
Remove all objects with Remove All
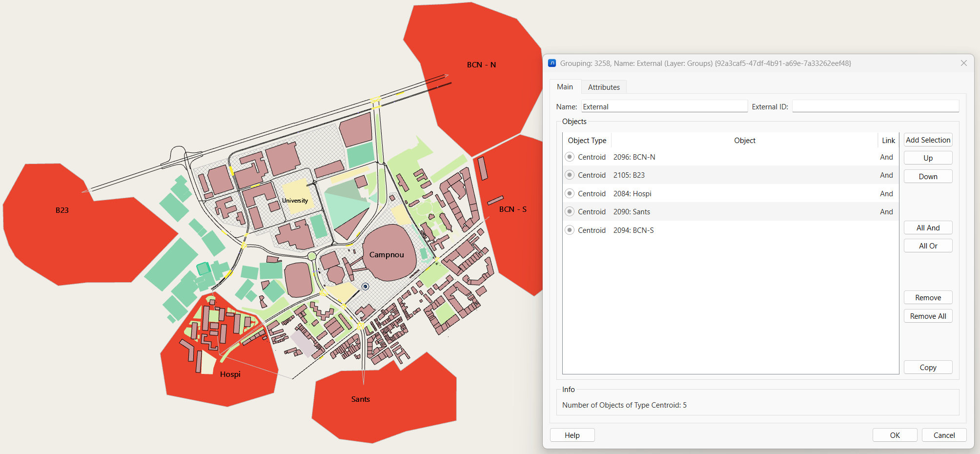coord(927,316)
